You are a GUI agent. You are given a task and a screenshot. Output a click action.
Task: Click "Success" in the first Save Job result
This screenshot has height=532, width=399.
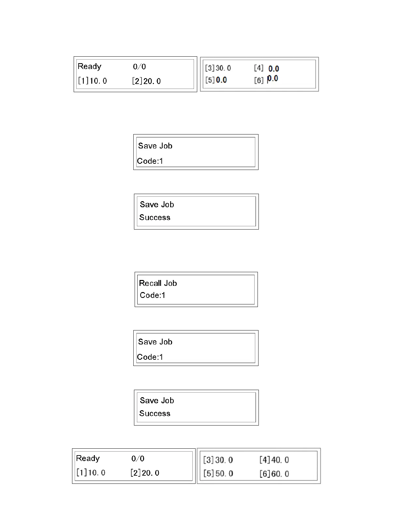point(155,217)
